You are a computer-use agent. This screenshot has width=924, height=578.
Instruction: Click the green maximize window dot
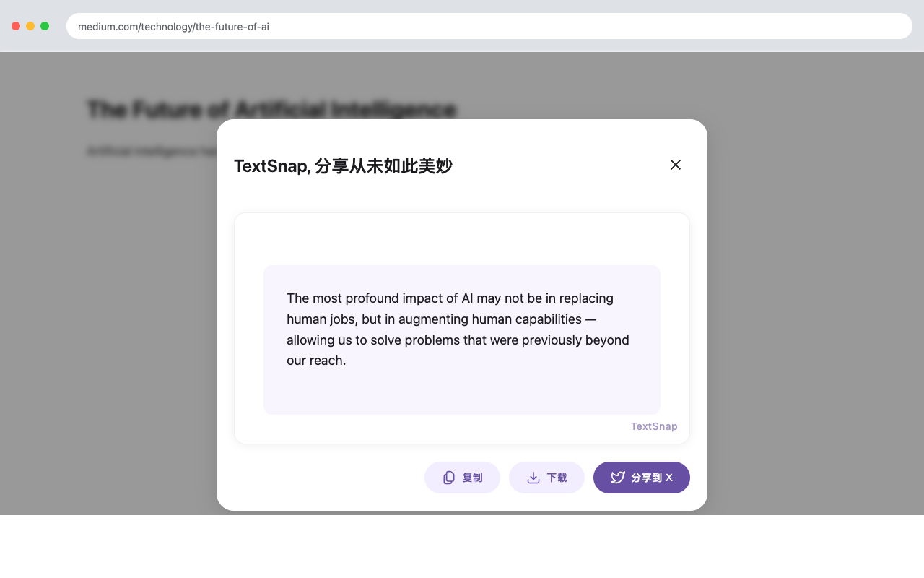coord(45,26)
